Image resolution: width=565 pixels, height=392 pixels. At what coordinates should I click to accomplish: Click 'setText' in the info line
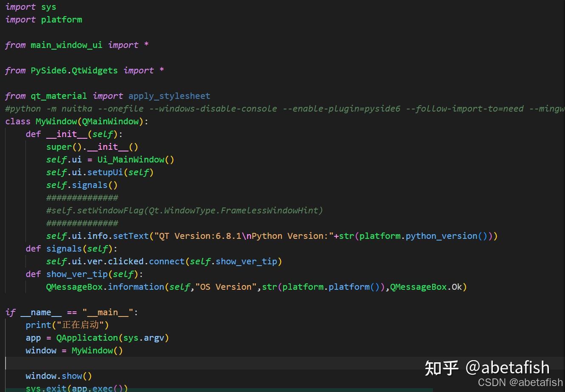tap(131, 236)
